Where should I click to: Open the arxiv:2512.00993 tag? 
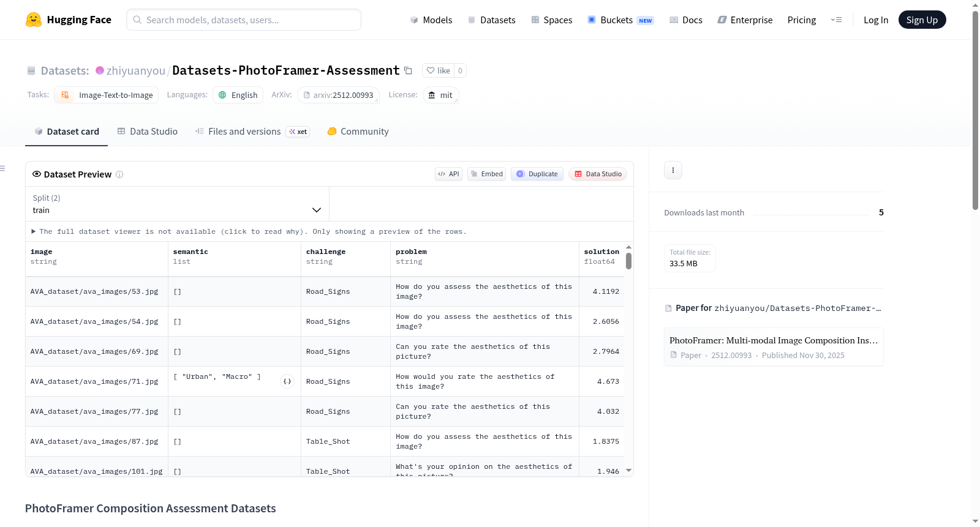coord(339,95)
